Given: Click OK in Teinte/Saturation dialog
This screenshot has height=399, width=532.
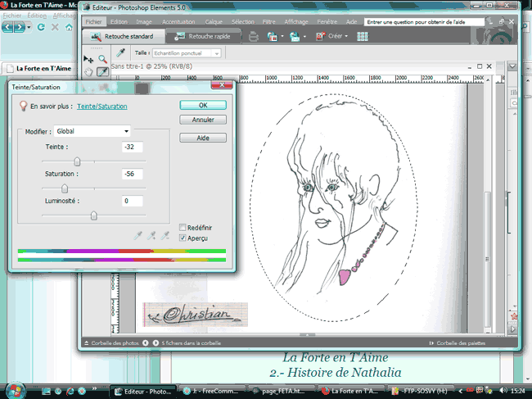Looking at the screenshot, I should point(203,105).
